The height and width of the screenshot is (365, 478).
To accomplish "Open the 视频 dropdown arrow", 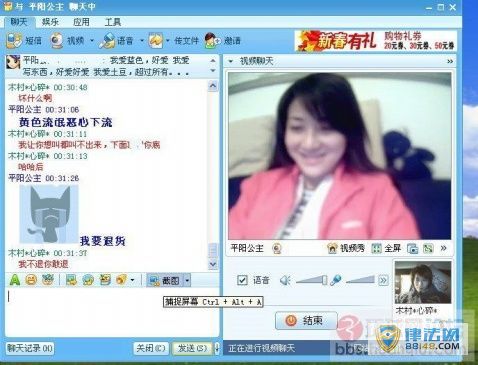I will 92,41.
